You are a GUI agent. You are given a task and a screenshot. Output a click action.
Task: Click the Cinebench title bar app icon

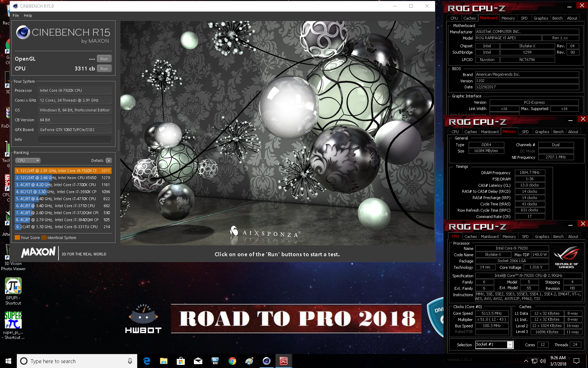coord(15,6)
